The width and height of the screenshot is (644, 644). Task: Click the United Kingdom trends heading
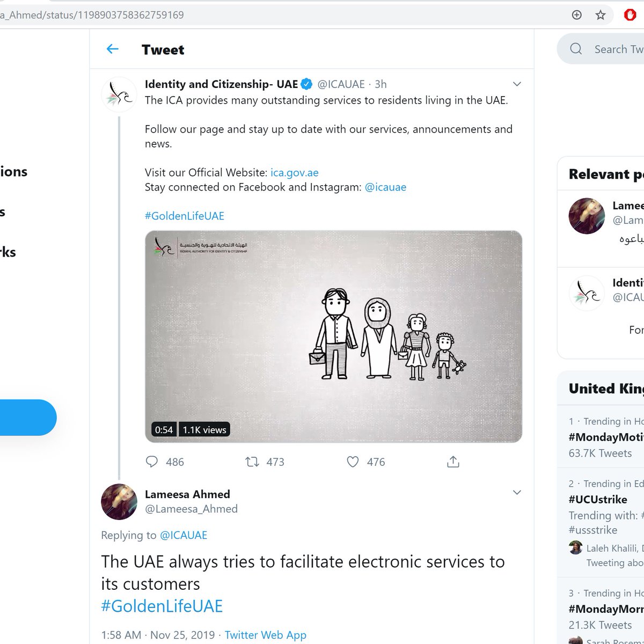coord(606,389)
